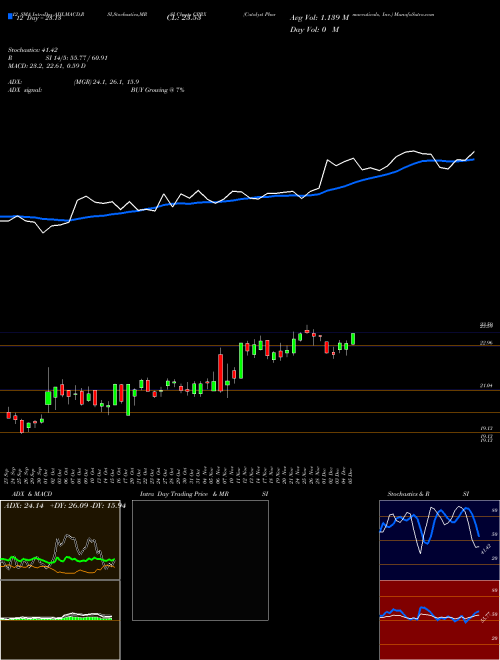Click the ADX: 24.14 value in ADX panel
500x660 pixels.
click(x=24, y=506)
